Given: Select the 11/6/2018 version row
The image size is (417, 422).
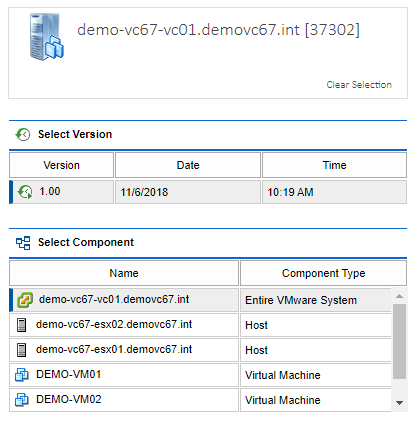Looking at the screenshot, I should click(x=208, y=192).
